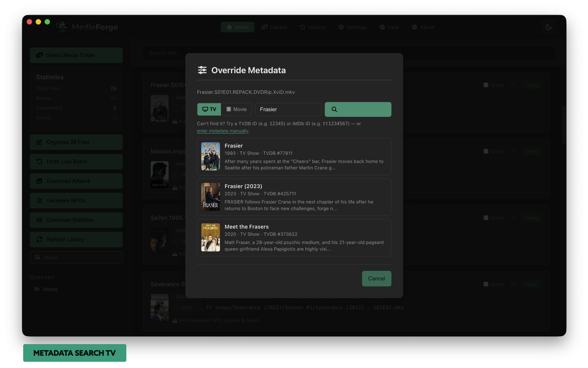Open the recent Media folder entry
Viewport: 588px width, 368px height.
pos(46,289)
